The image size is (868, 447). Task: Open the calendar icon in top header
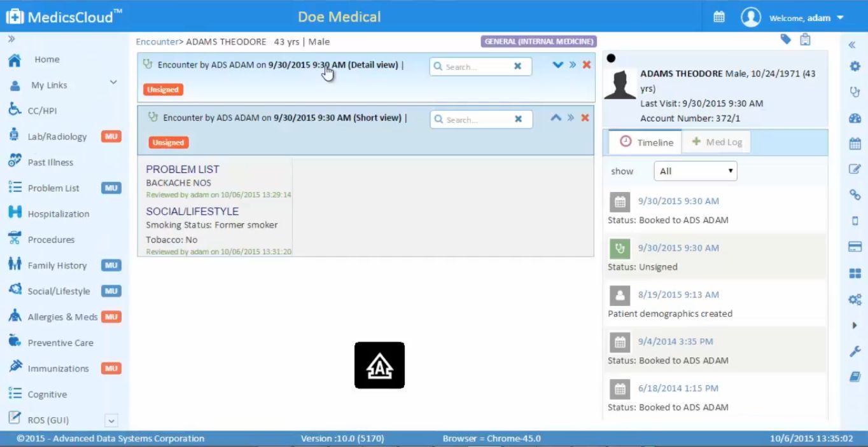click(719, 17)
